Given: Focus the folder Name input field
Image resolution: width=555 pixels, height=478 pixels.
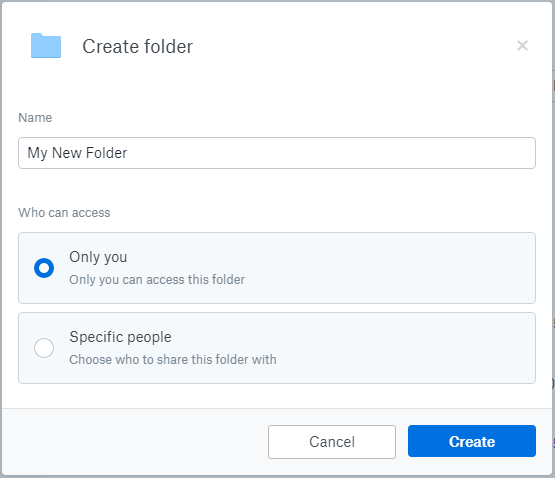Looking at the screenshot, I should 277,153.
